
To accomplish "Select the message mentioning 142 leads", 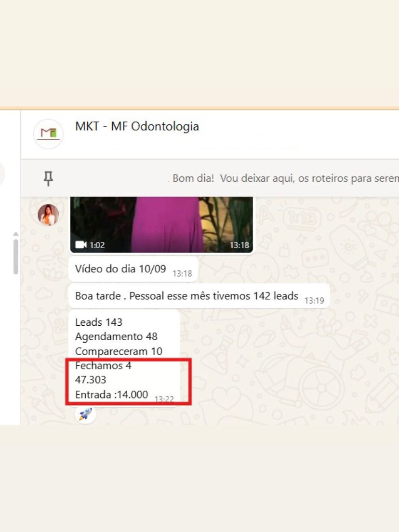I will 199,296.
